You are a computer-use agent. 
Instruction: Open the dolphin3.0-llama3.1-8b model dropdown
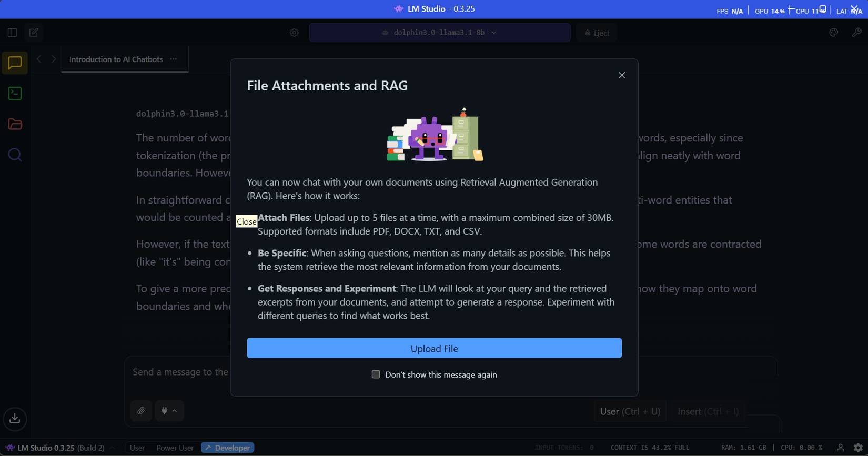click(x=440, y=33)
